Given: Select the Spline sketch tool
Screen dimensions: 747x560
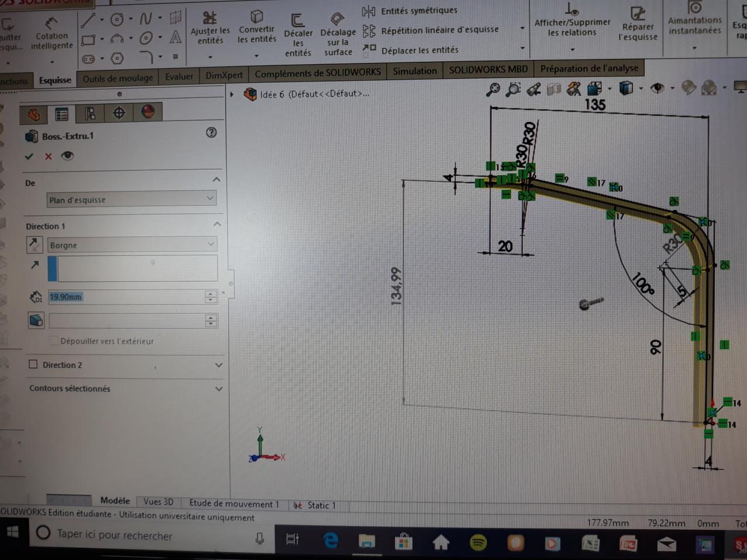Looking at the screenshot, I should pyautogui.click(x=146, y=19).
